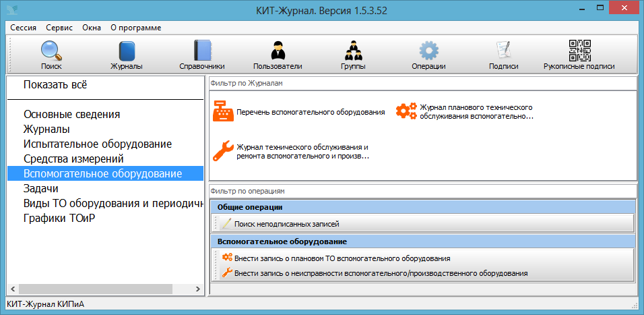
Task: Open the Рукописные подписи QR icon
Action: click(579, 50)
